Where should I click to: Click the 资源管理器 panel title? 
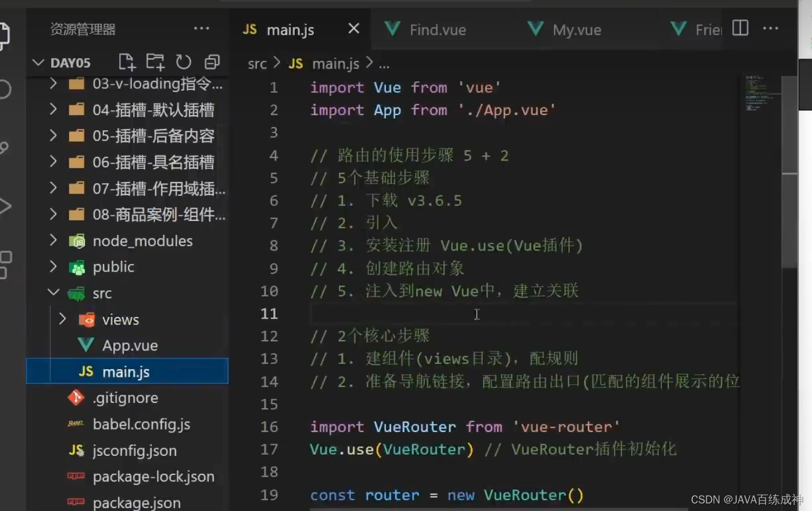83,29
